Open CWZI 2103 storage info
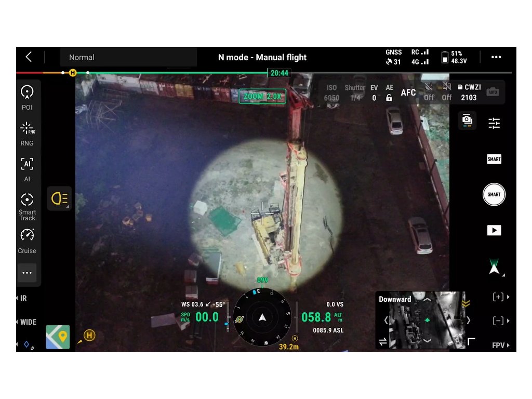Screen dimensions: 532x399 (469, 92)
